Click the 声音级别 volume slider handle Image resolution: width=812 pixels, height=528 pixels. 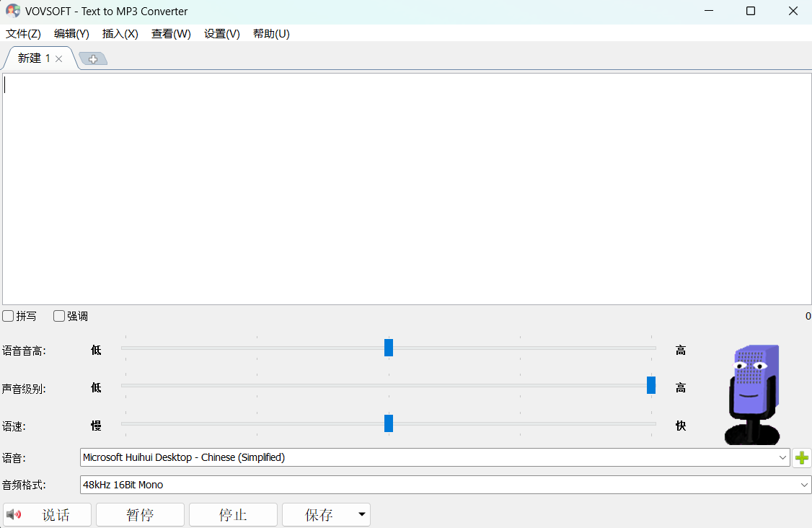(x=651, y=385)
